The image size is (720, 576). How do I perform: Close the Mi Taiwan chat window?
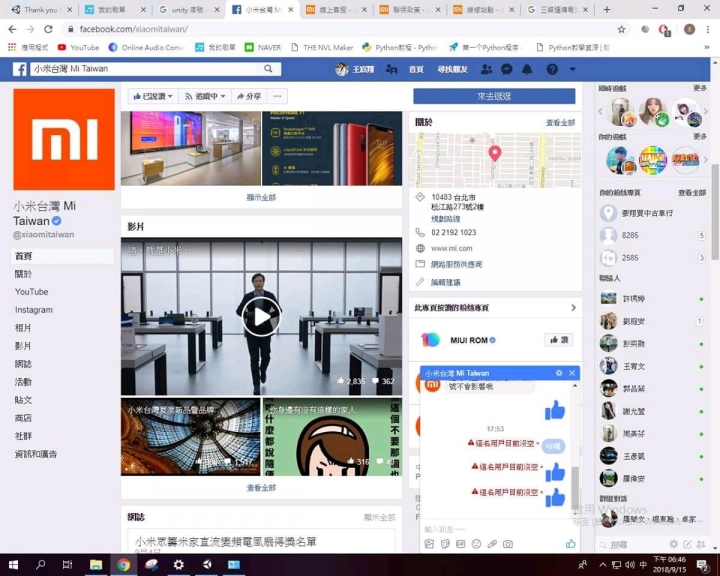(572, 373)
